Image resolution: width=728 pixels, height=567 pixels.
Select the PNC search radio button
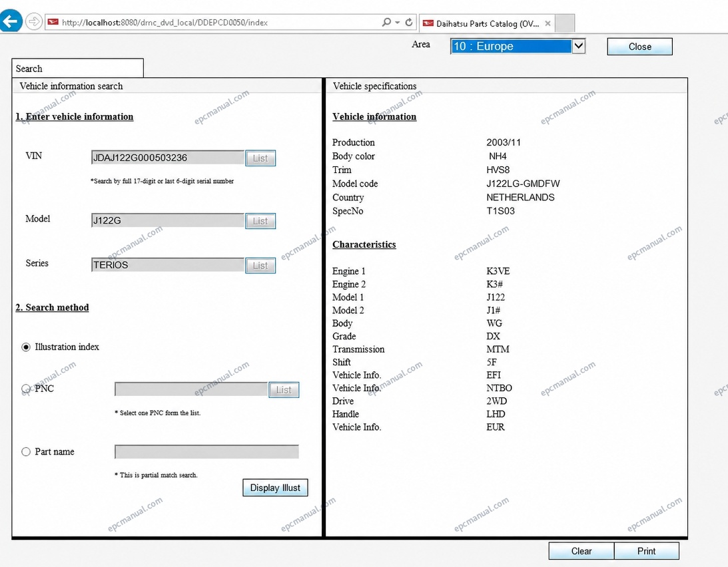tap(26, 389)
